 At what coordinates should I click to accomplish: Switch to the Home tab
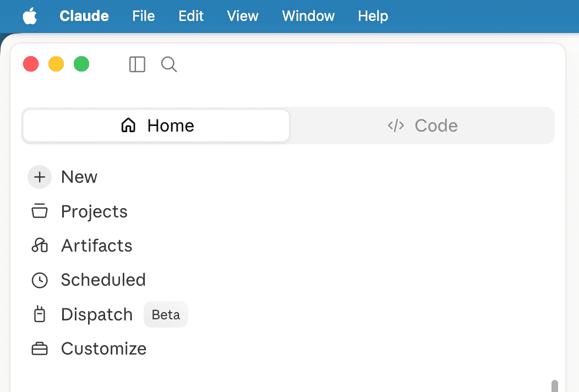click(156, 126)
